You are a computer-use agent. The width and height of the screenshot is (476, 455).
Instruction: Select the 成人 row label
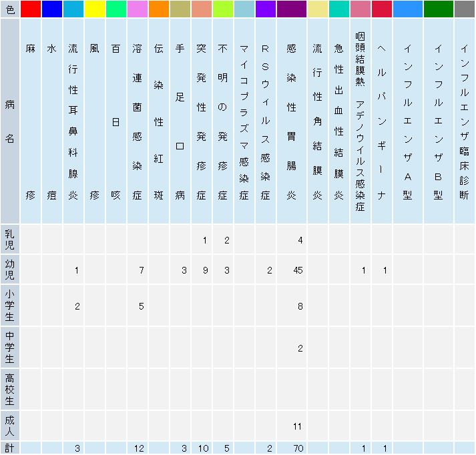pyautogui.click(x=10, y=425)
